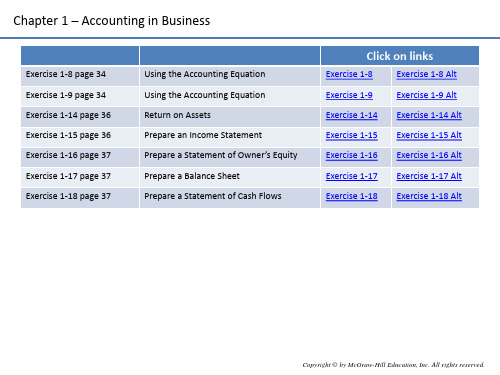Click the McGraw-Hill copyright notice
This screenshot has height=375, width=500.
click(x=393, y=365)
